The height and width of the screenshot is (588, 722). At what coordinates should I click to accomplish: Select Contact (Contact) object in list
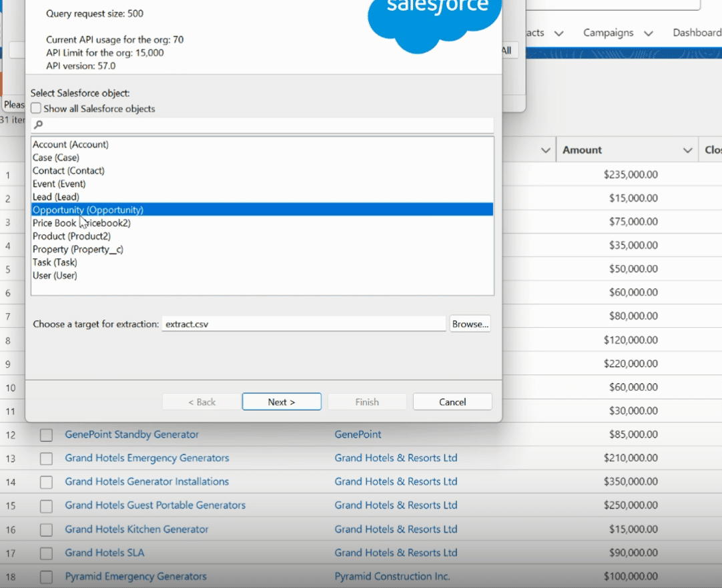262,170
